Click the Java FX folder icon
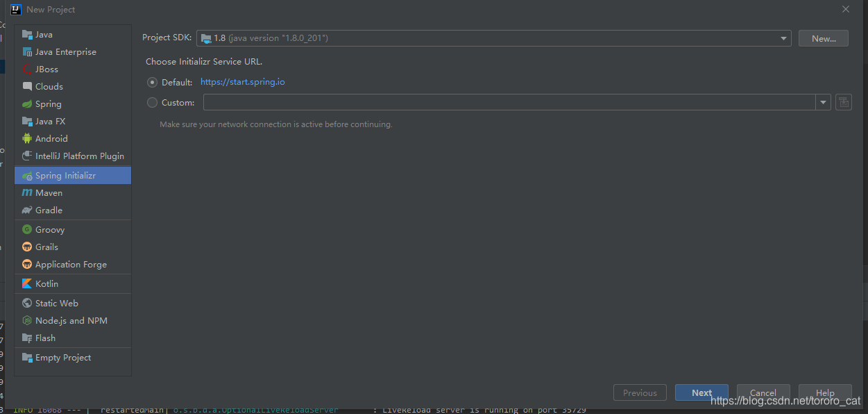This screenshot has width=868, height=414. pyautogui.click(x=27, y=121)
